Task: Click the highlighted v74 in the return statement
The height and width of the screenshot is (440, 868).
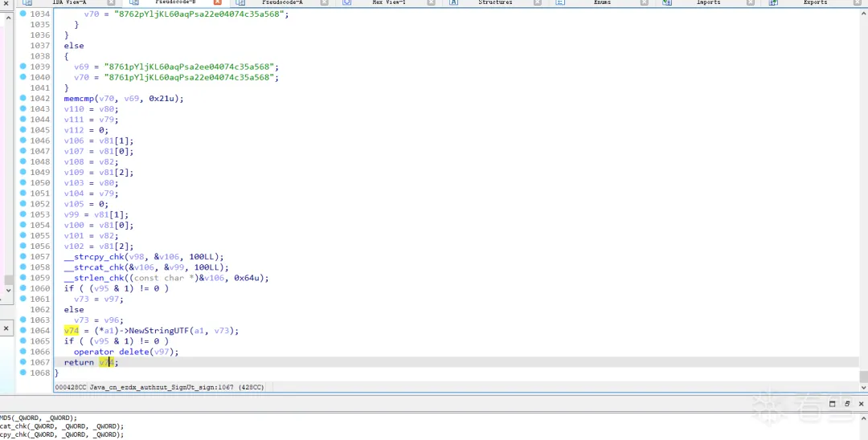Action: [x=106, y=362]
